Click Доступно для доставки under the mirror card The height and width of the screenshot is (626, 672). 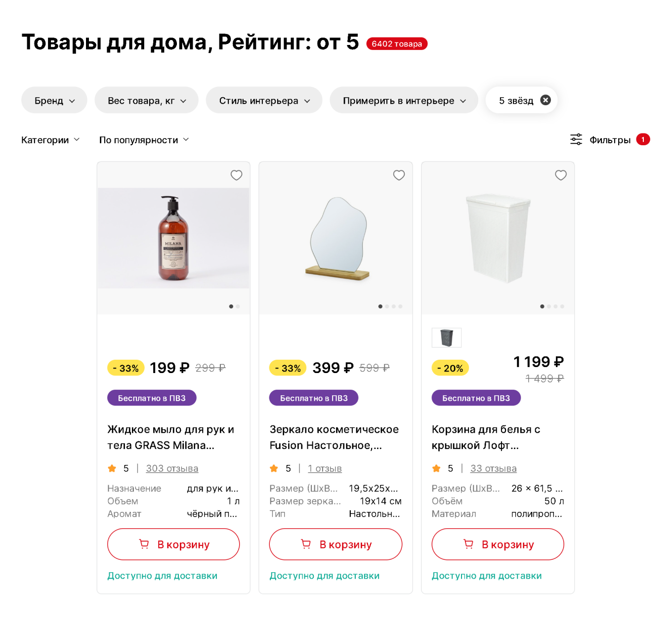click(x=325, y=575)
